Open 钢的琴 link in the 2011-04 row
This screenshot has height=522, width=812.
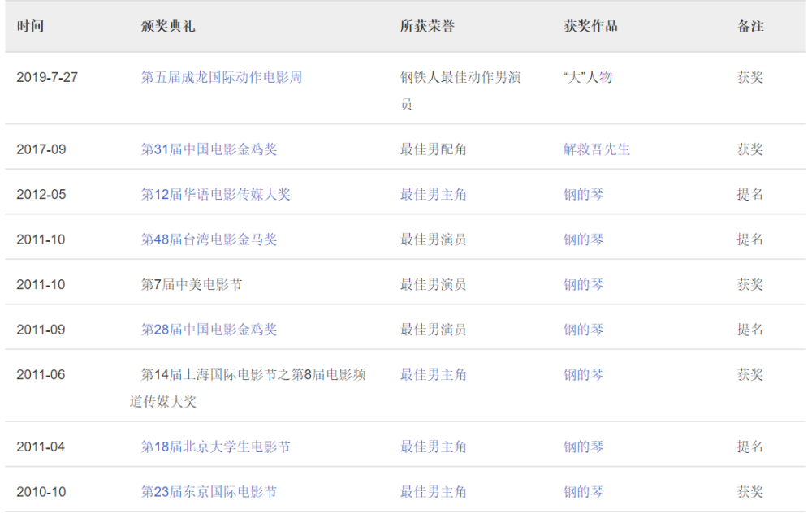click(x=583, y=447)
